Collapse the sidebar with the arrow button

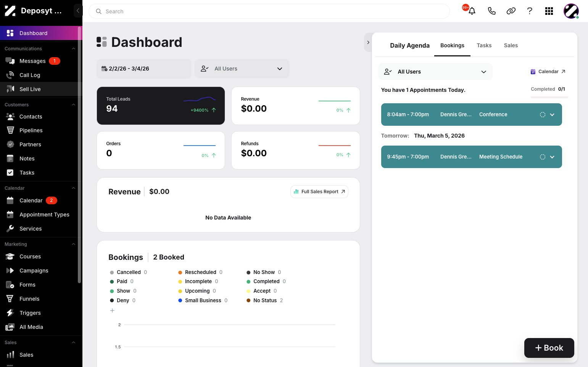point(78,11)
